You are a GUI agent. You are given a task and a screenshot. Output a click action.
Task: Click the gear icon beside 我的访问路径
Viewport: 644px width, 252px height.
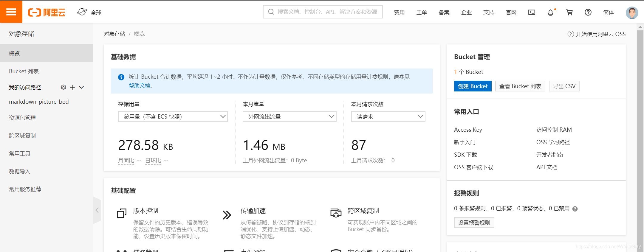64,87
